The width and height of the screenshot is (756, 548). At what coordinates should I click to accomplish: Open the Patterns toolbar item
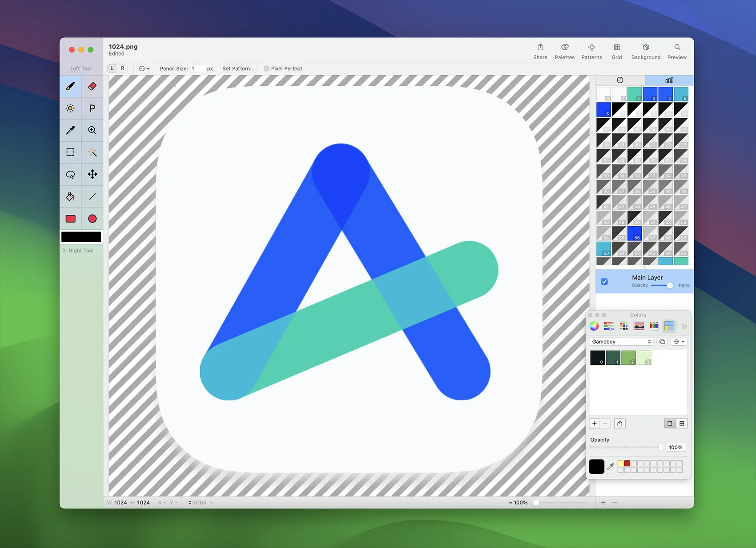(591, 52)
